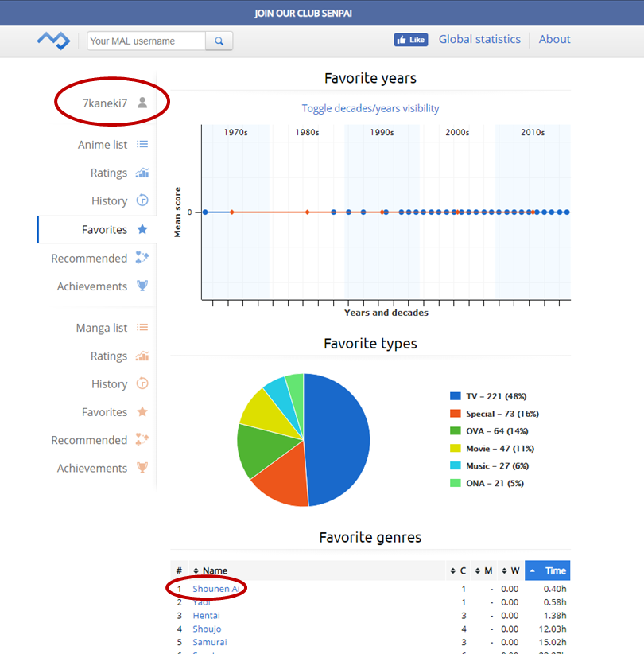This screenshot has height=654, width=644.
Task: Open Anime list via list icon
Action: pyautogui.click(x=142, y=145)
